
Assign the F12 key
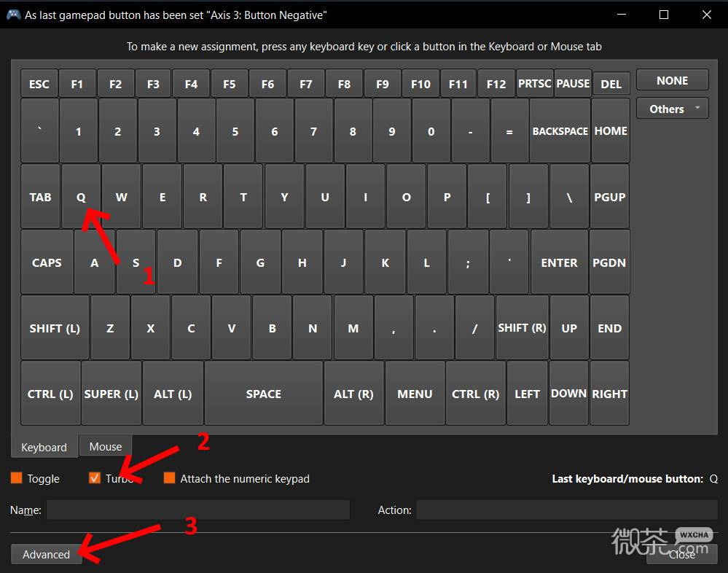tap(496, 84)
